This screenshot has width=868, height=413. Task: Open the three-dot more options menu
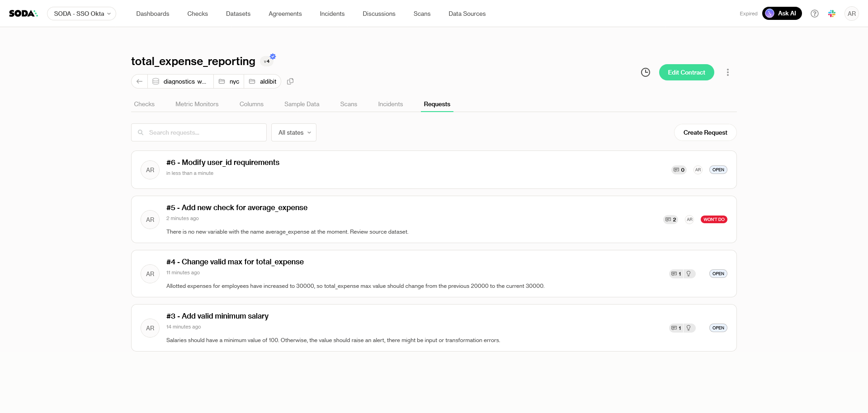[x=727, y=72]
